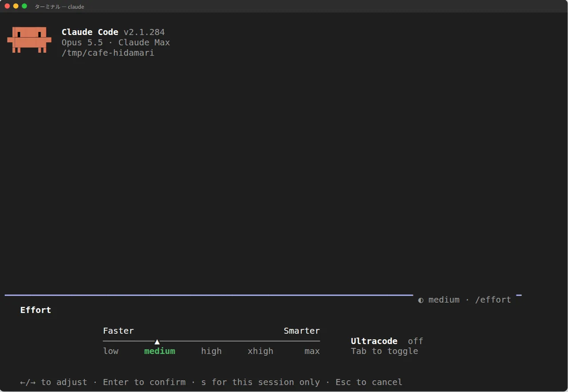568x392 pixels.
Task: Choose the high effort level
Action: coord(211,351)
